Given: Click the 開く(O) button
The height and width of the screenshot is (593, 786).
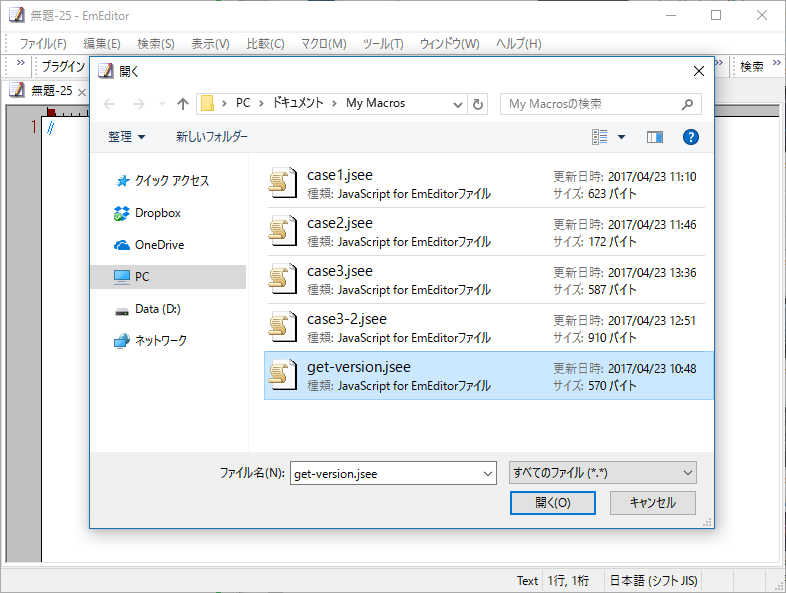Looking at the screenshot, I should (553, 503).
